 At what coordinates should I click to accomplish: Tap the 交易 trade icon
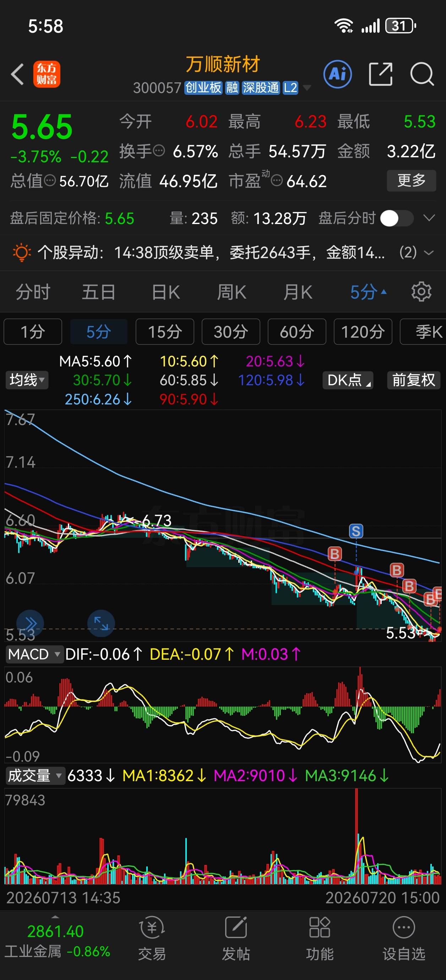[x=152, y=938]
